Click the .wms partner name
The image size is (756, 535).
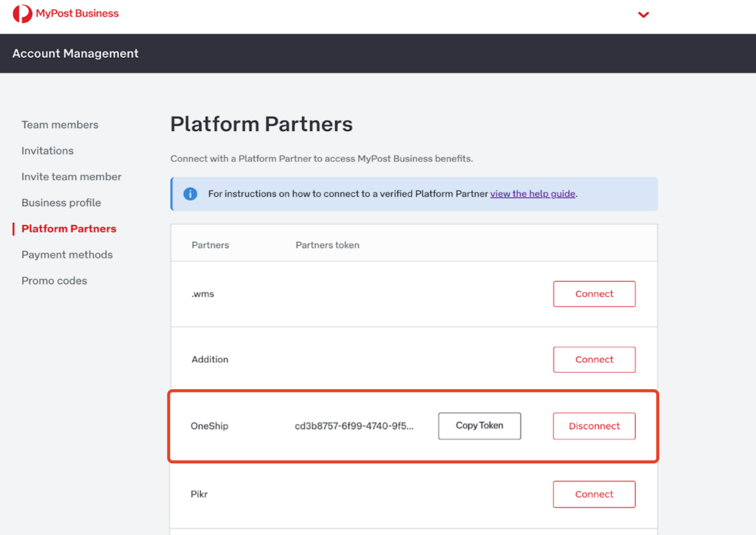203,294
